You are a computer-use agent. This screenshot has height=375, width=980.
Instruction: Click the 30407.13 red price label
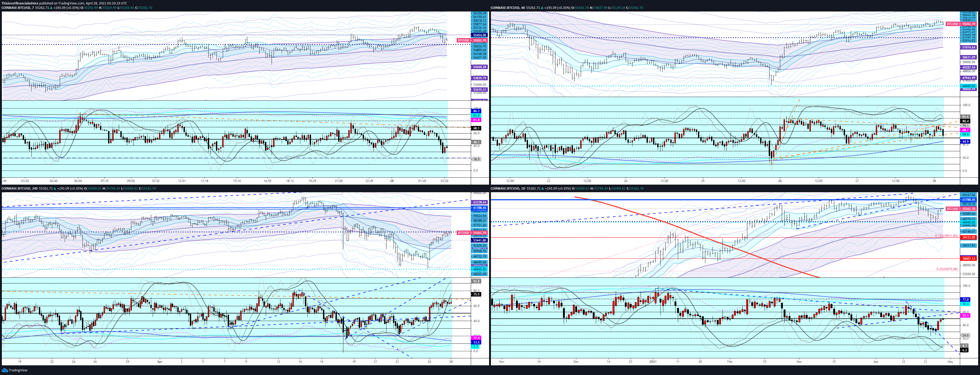point(969,259)
